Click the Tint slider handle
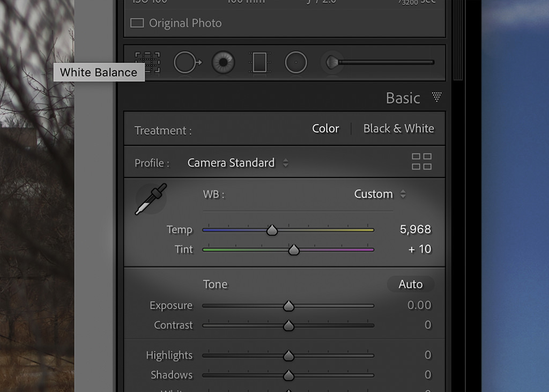Viewport: 549px width, 392px height. pyautogui.click(x=294, y=250)
